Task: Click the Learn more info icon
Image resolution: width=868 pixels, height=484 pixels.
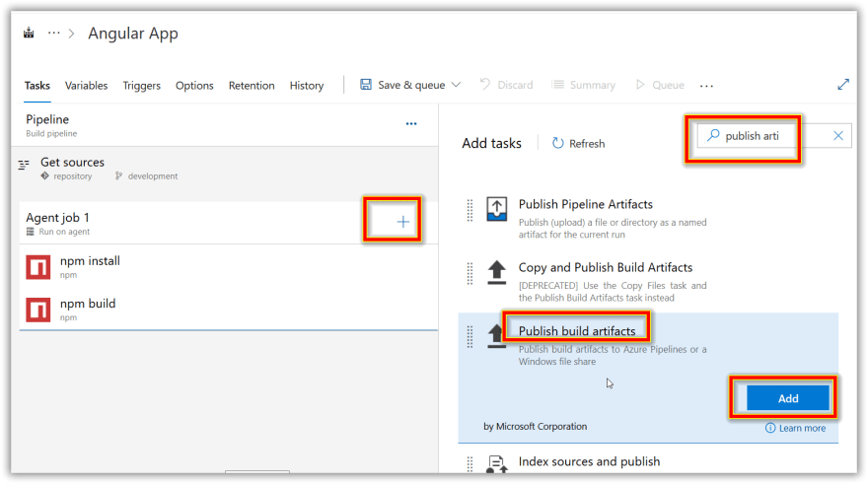Action: 770,428
